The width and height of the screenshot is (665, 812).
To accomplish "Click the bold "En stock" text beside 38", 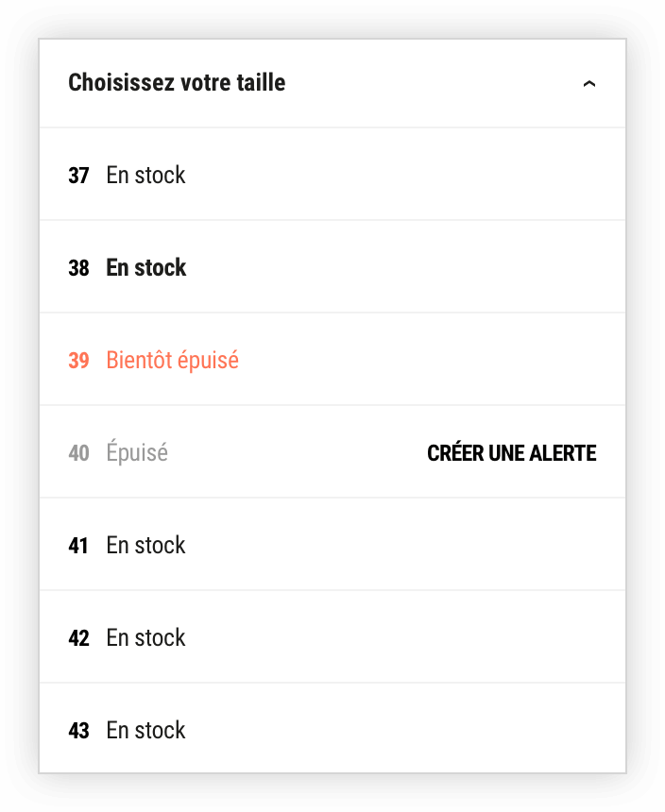I will (146, 268).
